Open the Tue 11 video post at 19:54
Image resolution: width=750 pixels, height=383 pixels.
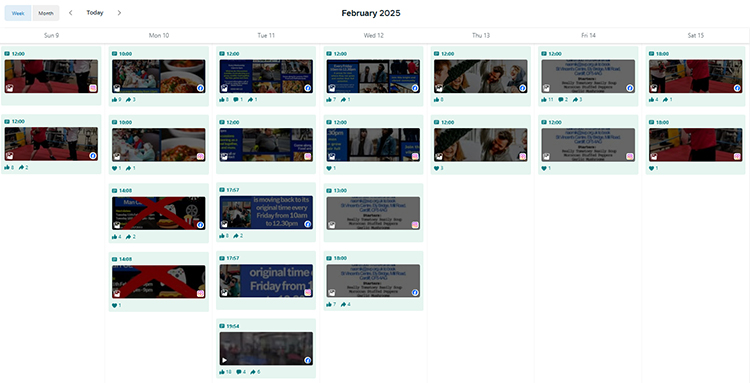(x=266, y=349)
